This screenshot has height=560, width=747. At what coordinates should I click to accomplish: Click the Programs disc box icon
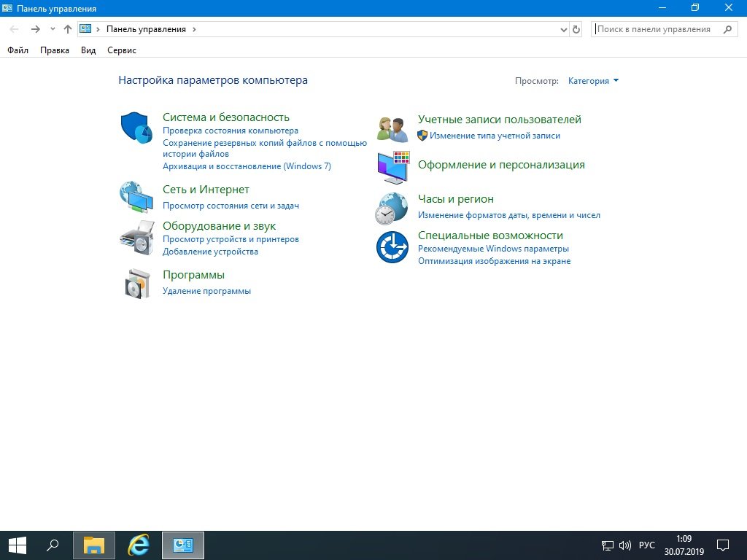136,283
